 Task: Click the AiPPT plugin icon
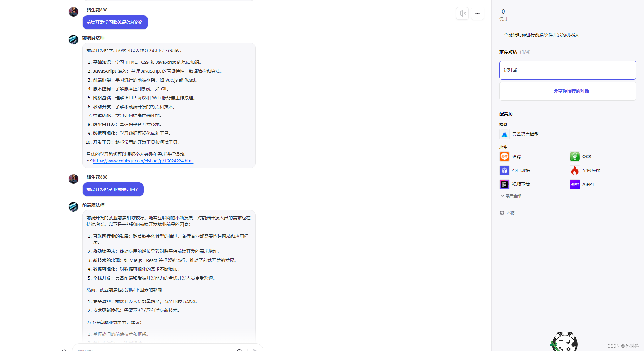click(x=575, y=184)
